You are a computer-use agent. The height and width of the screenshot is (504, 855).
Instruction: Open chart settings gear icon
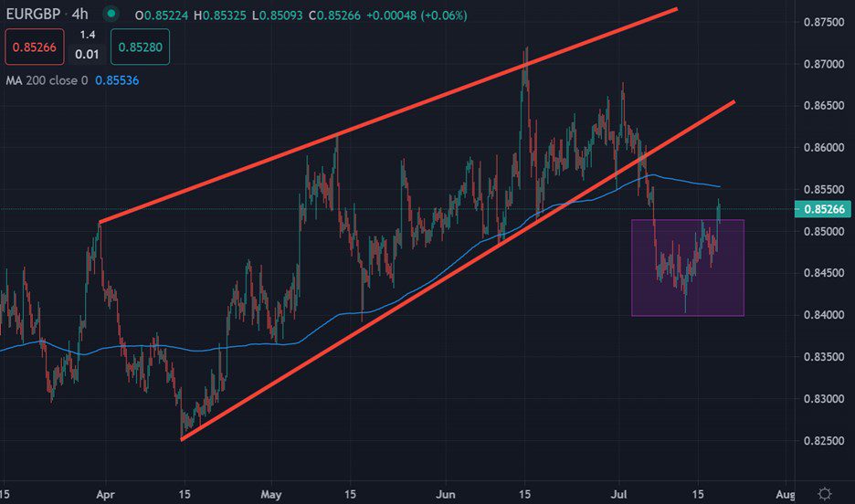pyautogui.click(x=825, y=494)
